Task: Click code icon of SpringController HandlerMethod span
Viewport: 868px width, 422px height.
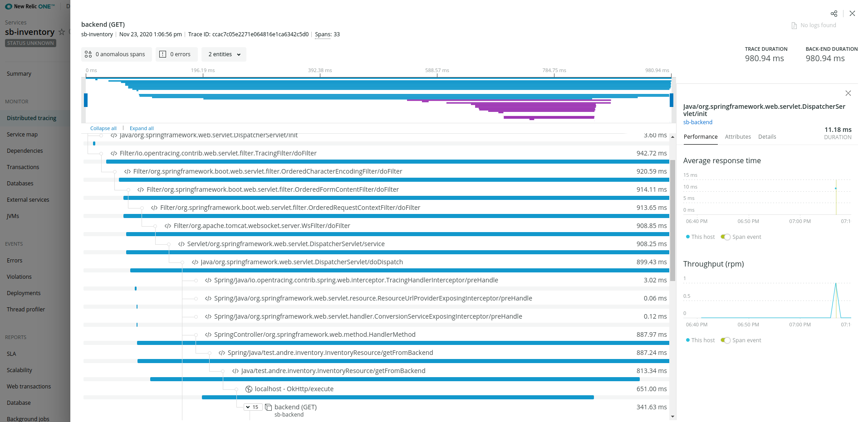Action: click(x=208, y=335)
